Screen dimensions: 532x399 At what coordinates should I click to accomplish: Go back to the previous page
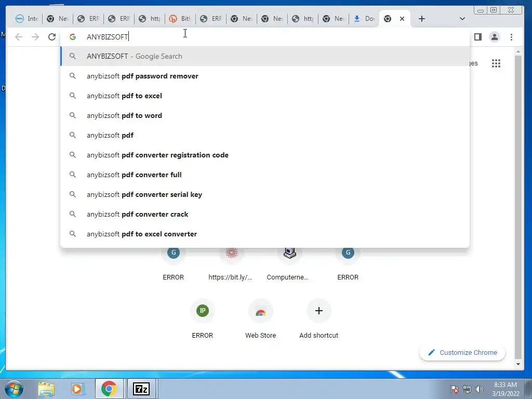(x=19, y=37)
